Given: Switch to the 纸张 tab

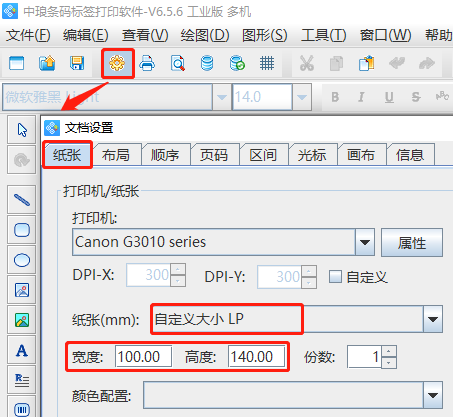Looking at the screenshot, I should [x=67, y=155].
